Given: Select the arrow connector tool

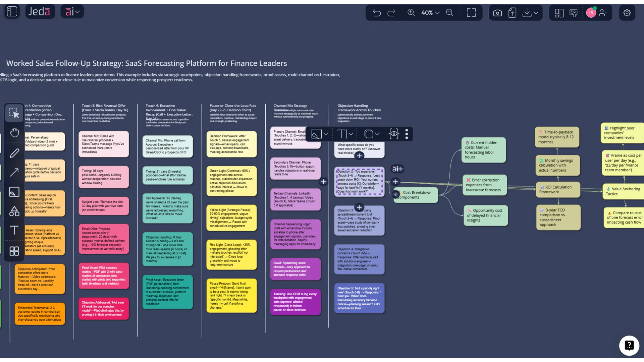Looking at the screenshot, I should click(14, 172).
